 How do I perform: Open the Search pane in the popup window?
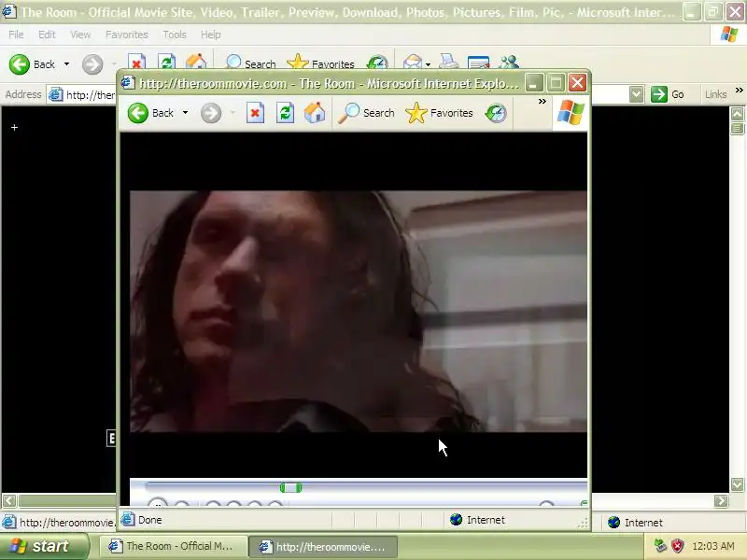(366, 113)
